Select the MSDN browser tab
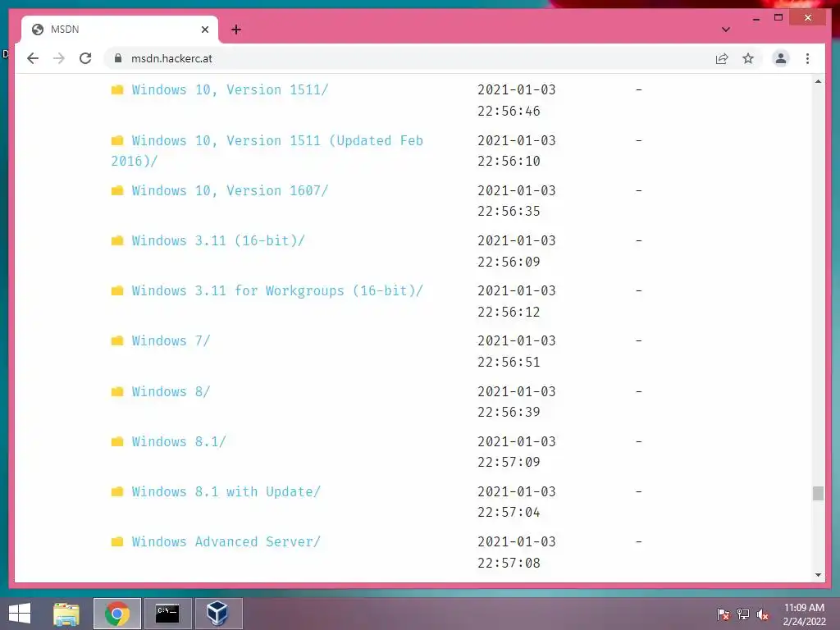 point(120,30)
